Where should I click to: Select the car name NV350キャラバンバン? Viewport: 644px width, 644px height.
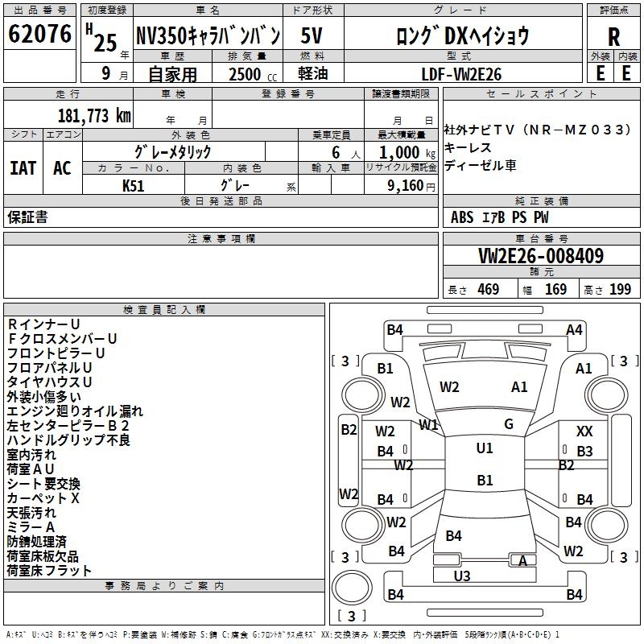[x=208, y=35]
